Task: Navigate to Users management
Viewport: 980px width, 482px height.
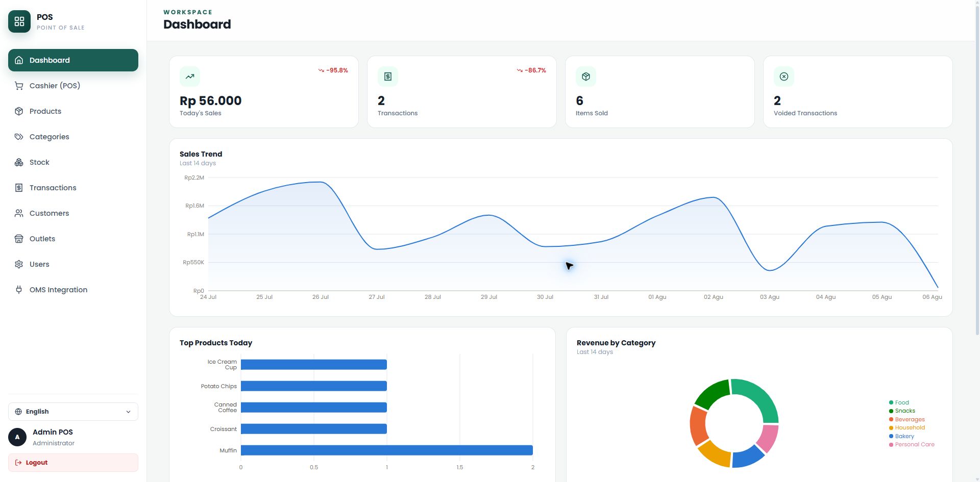Action: [x=73, y=264]
